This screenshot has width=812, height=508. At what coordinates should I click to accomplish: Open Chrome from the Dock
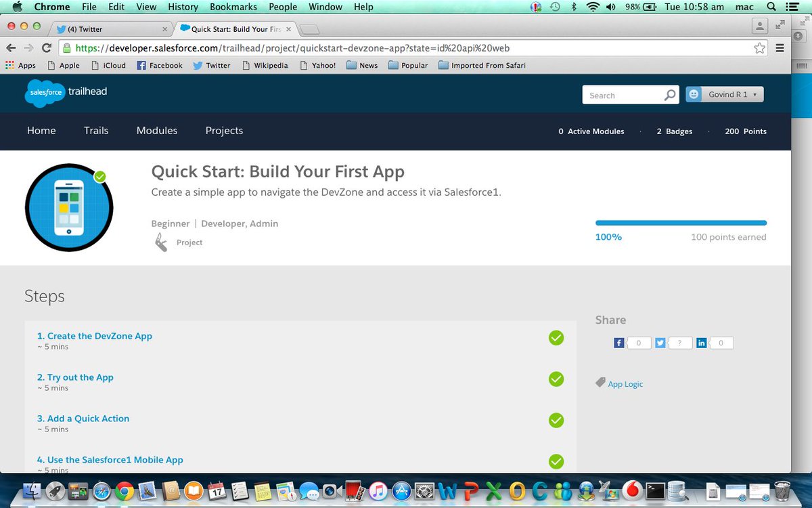click(x=124, y=491)
